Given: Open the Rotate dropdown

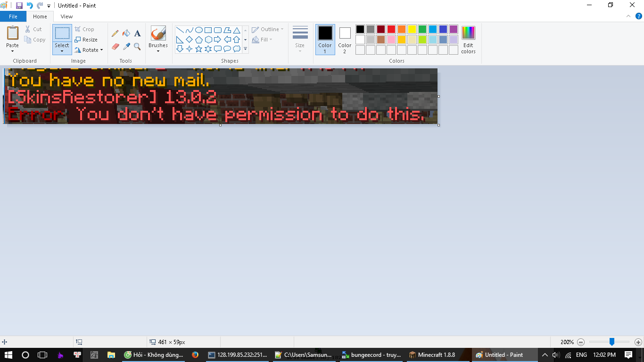Looking at the screenshot, I should (89, 50).
